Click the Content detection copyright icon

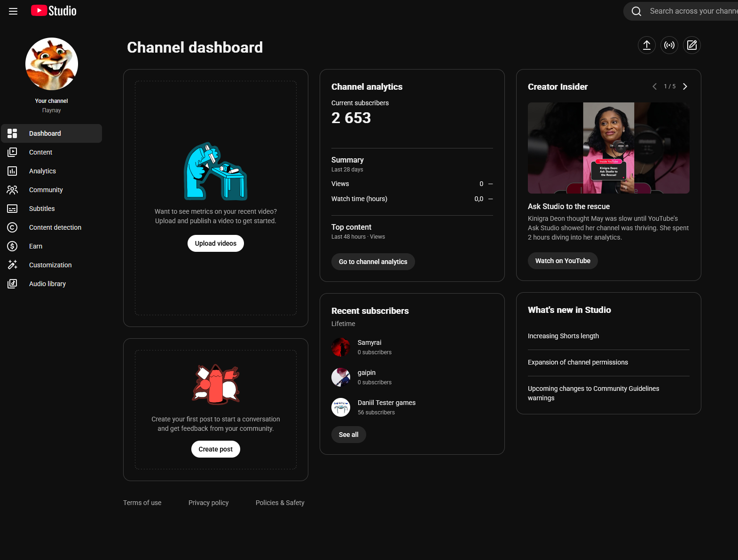(12, 227)
